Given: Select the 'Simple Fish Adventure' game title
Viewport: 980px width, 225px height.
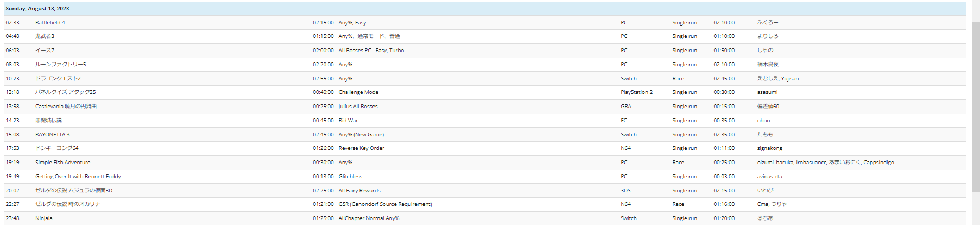Looking at the screenshot, I should point(62,162).
